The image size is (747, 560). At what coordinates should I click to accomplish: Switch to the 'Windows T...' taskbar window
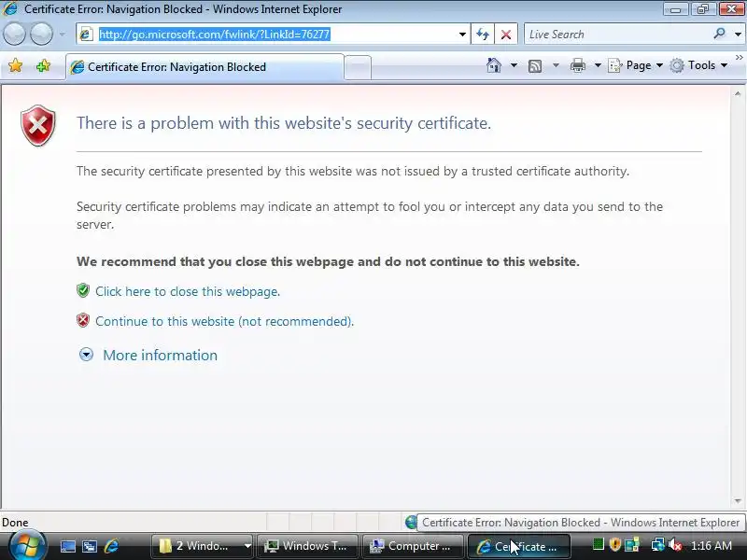point(307,546)
